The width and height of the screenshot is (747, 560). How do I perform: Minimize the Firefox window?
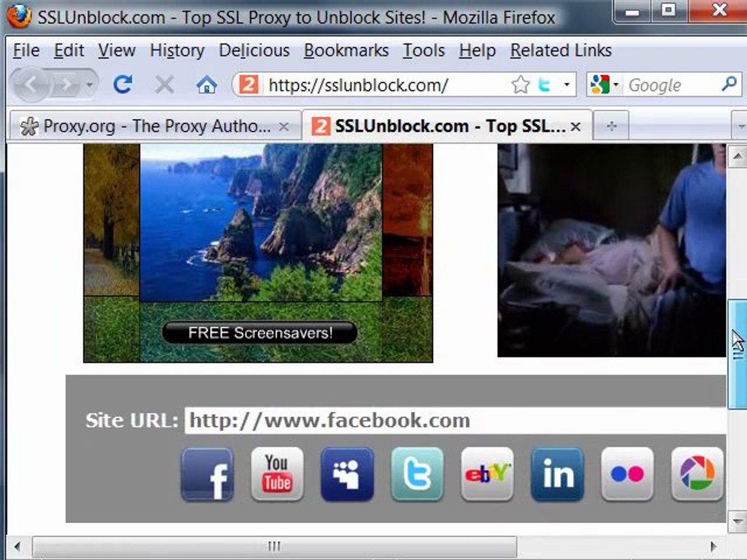pos(632,11)
